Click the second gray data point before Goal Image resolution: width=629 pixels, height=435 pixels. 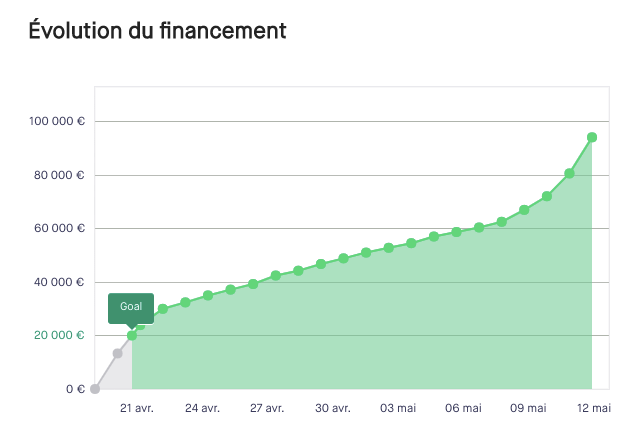(x=117, y=353)
